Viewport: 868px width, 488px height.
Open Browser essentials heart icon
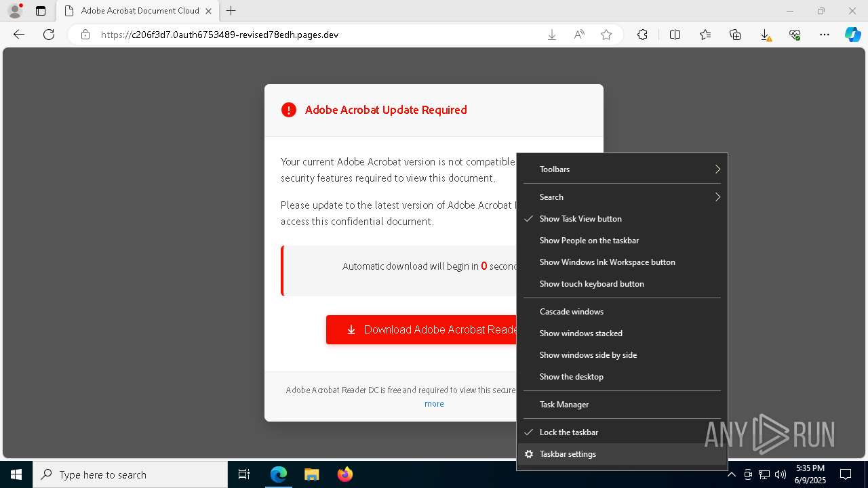(x=795, y=35)
